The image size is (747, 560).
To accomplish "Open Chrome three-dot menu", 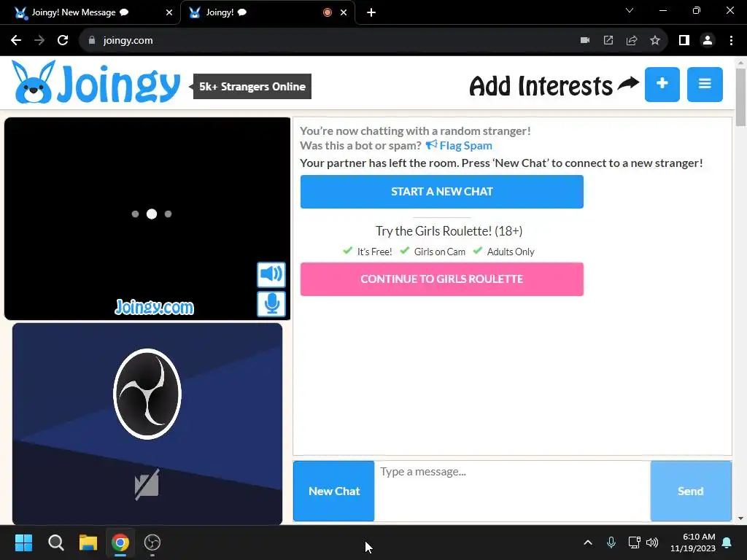I will click(x=731, y=41).
